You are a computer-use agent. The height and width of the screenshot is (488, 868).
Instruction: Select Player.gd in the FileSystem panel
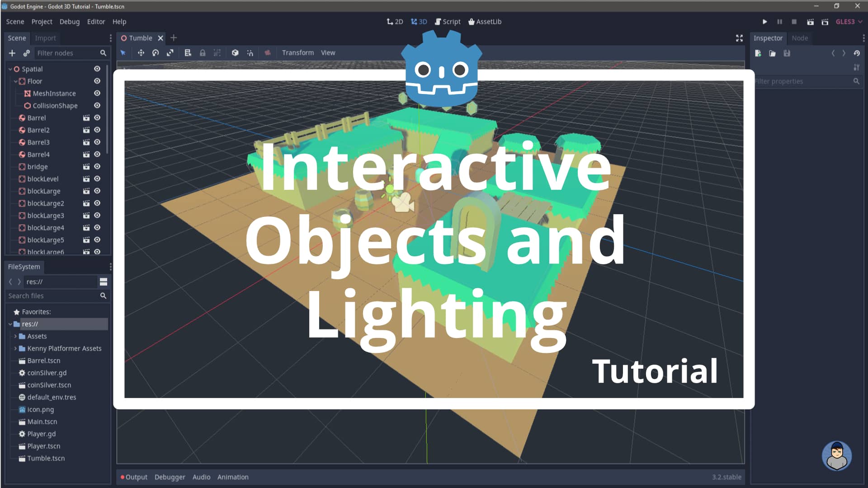point(40,434)
